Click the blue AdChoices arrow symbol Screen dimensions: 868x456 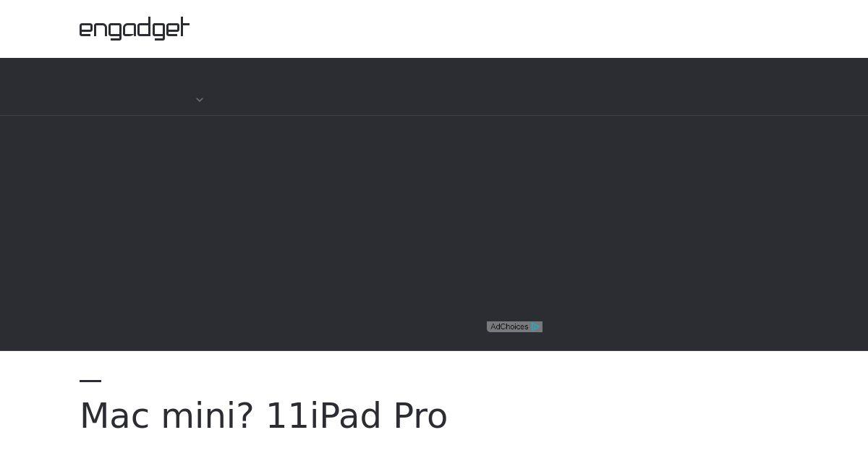tap(535, 327)
